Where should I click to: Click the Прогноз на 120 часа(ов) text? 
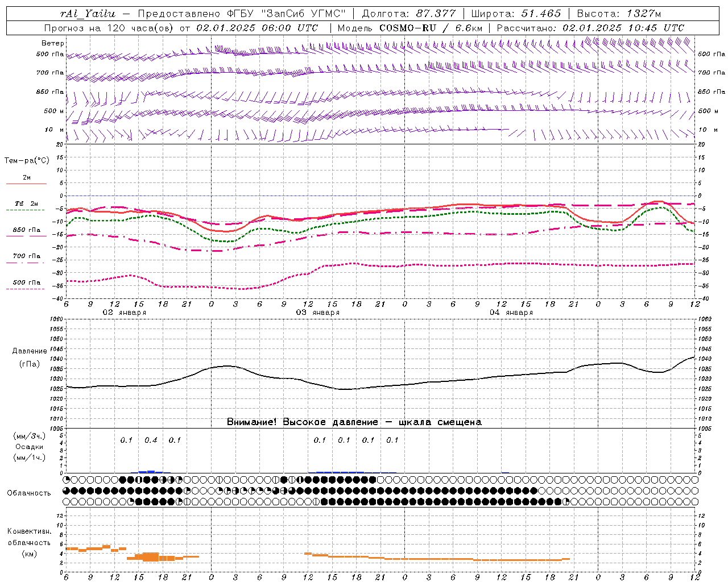[109, 28]
